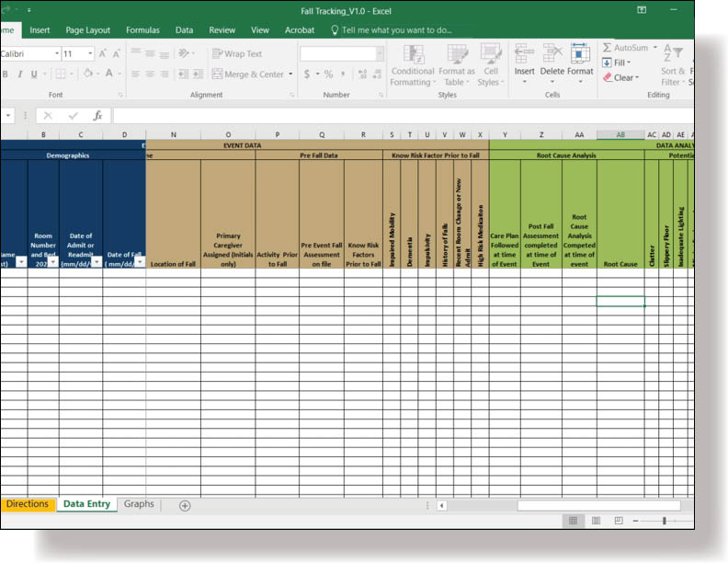This screenshot has width=728, height=563.
Task: Open Borders button
Action: click(61, 74)
